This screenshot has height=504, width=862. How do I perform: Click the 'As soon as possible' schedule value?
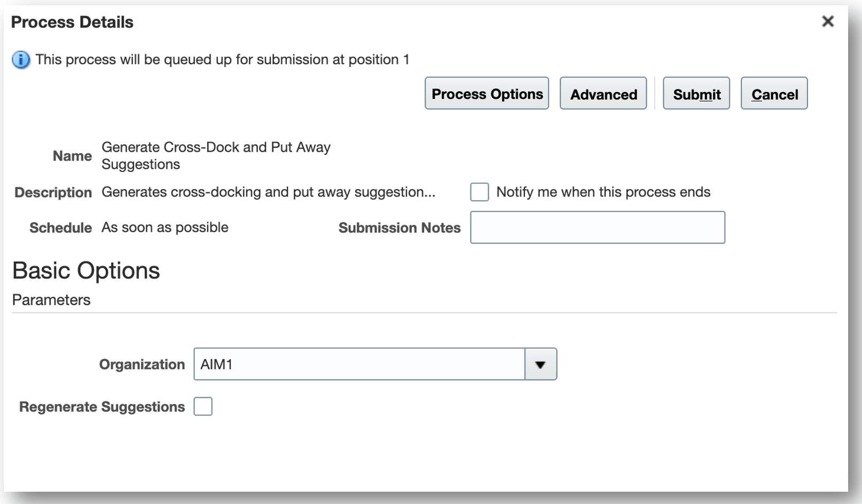click(x=165, y=227)
